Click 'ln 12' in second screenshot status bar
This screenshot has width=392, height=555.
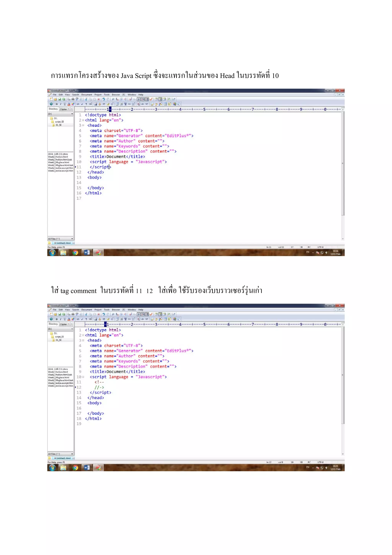pyautogui.click(x=269, y=462)
